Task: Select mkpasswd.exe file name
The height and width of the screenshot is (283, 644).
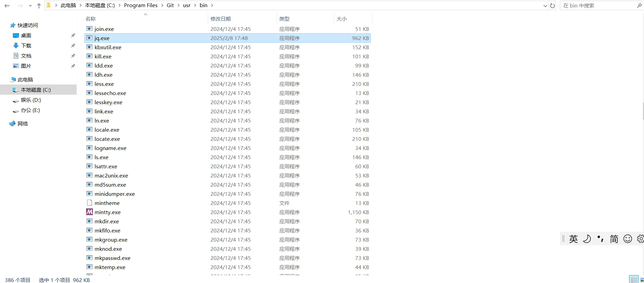Action: 113,258
